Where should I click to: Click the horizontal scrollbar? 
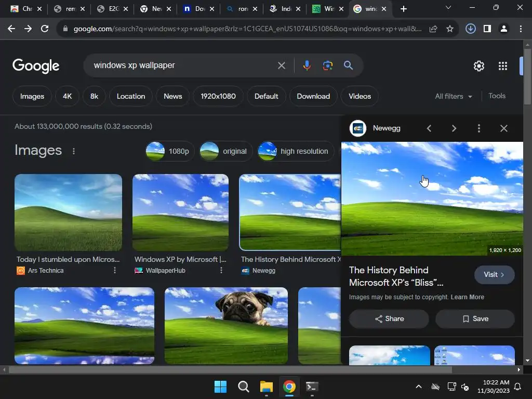(x=230, y=370)
